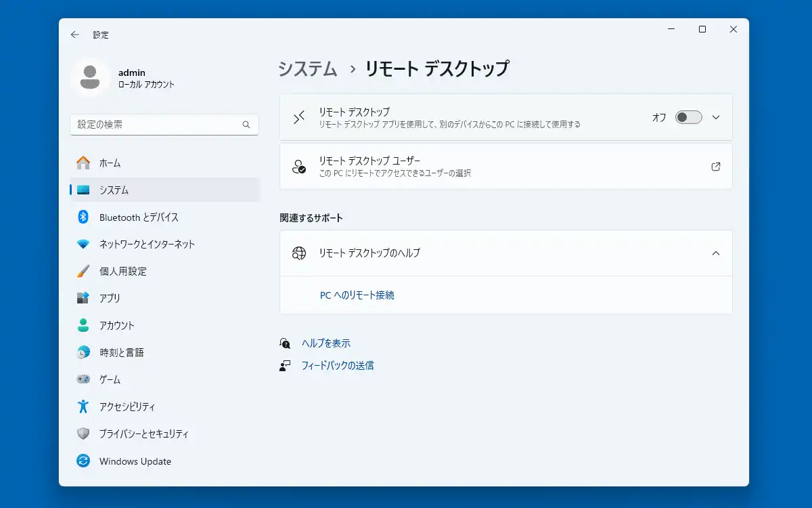This screenshot has width=812, height=508.
Task: Click the 個人用設定 paintbrush icon
Action: (x=83, y=271)
